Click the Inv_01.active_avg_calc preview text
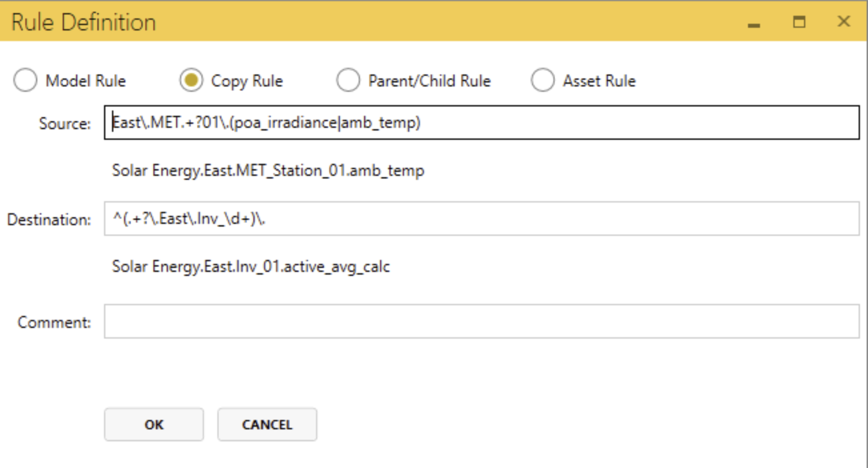 (x=251, y=267)
